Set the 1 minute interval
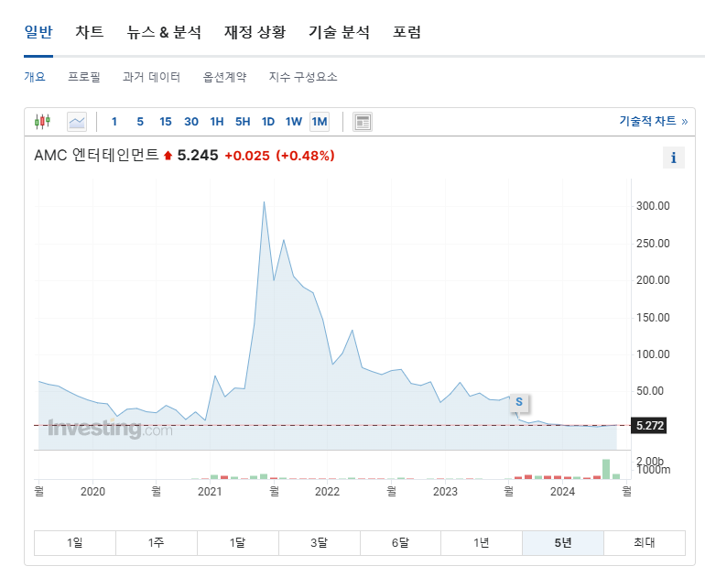This screenshot has height=588, width=705. coord(114,122)
